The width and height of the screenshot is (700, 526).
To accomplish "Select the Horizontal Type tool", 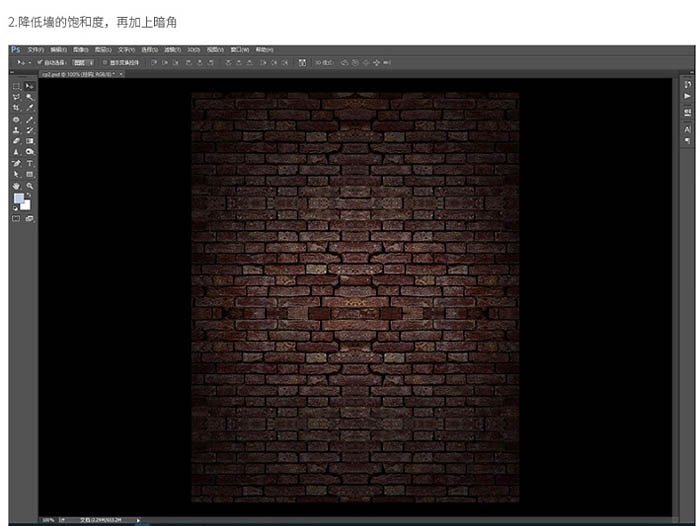I will (x=29, y=163).
